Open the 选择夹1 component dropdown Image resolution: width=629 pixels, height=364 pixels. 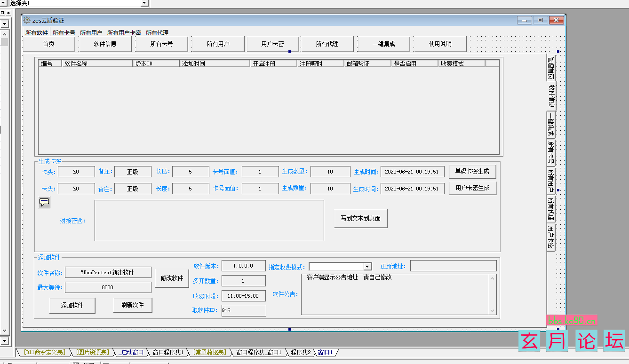click(145, 3)
